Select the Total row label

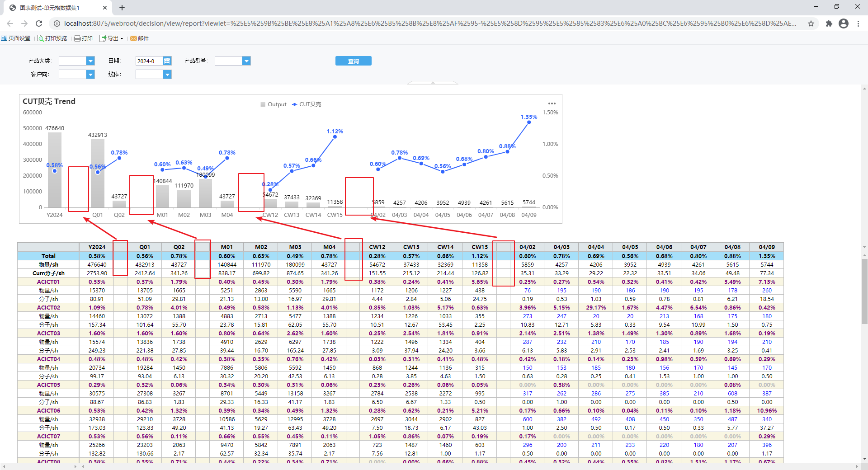[x=48, y=256]
